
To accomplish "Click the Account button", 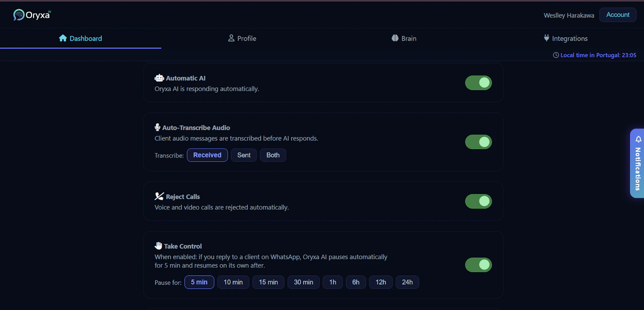I will click(618, 15).
